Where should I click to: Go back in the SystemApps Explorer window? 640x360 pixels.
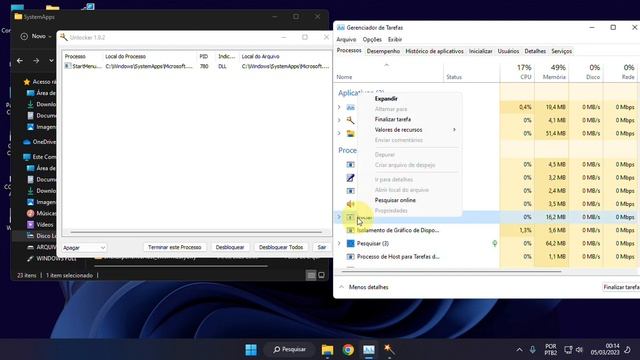point(20,60)
